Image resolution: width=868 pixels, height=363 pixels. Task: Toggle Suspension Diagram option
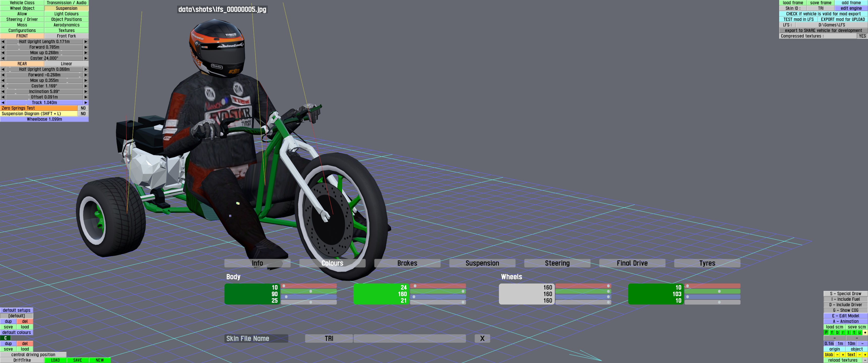point(83,114)
